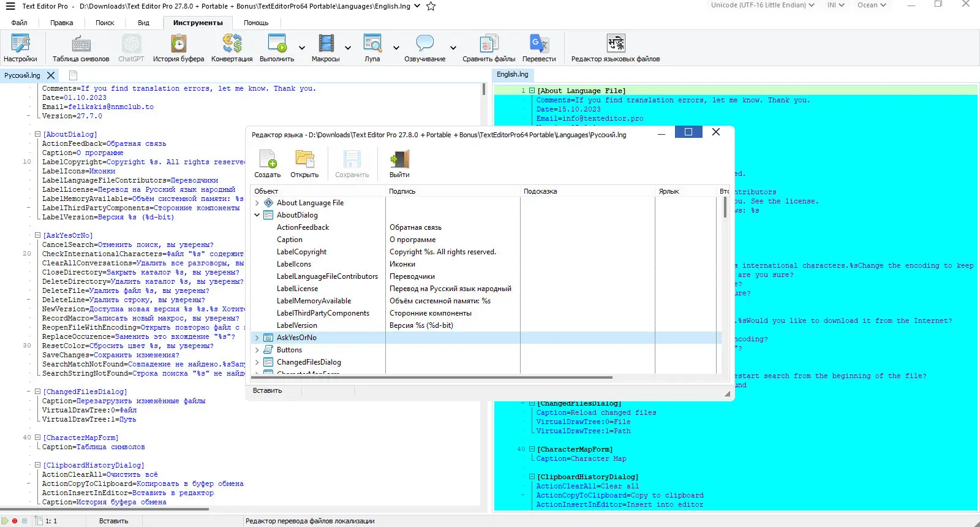
Task: Click Открыть folder icon in language editor
Action: pos(304,164)
